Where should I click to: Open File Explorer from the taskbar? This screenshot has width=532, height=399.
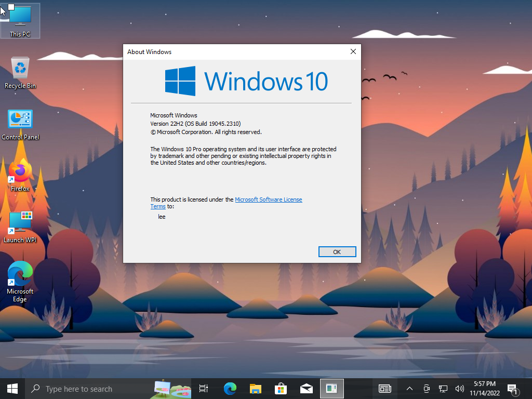click(256, 389)
